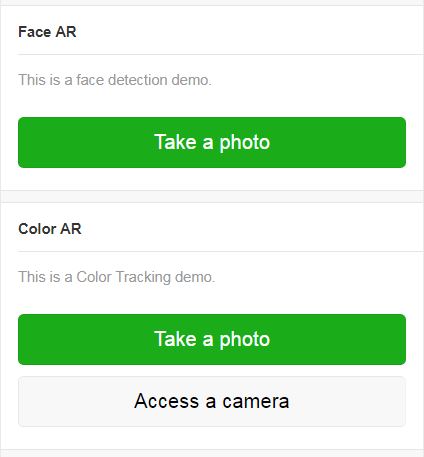The width and height of the screenshot is (424, 457).
Task: Click the Color Tracking demo description
Action: point(117,277)
